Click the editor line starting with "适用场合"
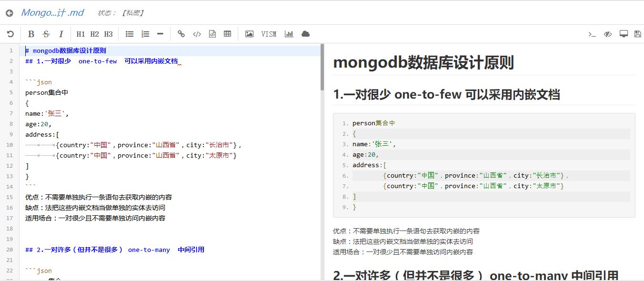 (x=95, y=218)
